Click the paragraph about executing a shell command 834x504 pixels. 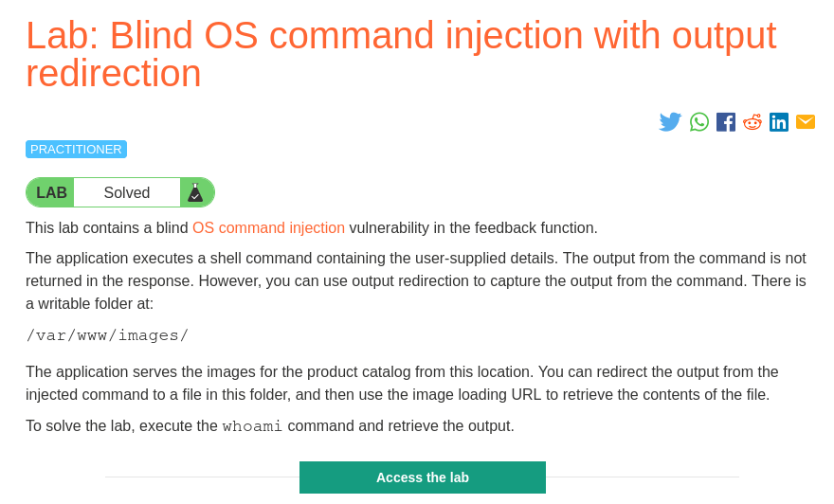416,280
